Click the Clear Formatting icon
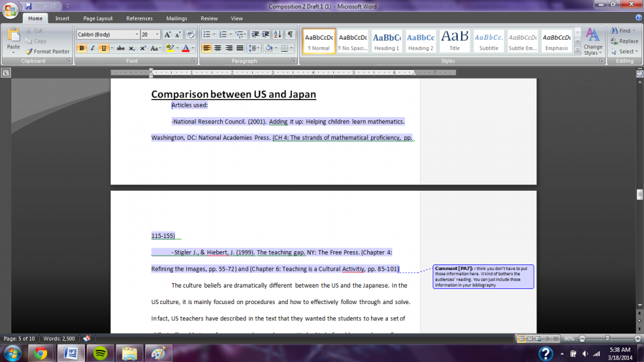The image size is (644, 362). click(x=190, y=35)
